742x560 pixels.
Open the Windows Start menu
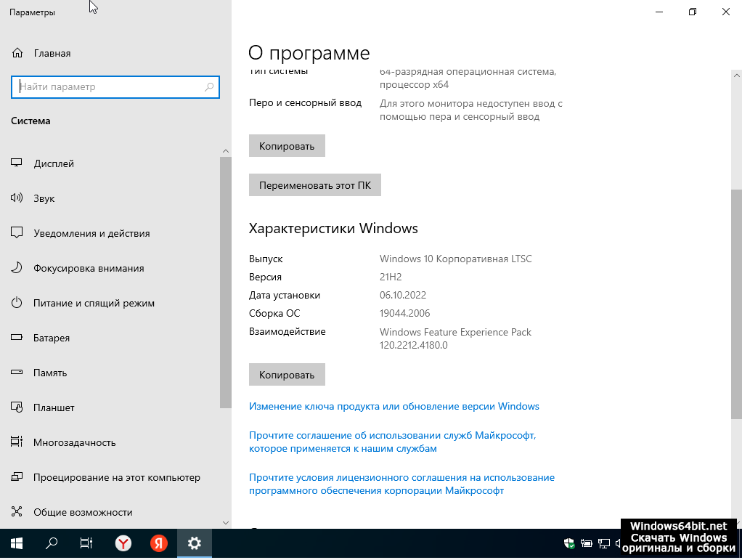pyautogui.click(x=16, y=543)
